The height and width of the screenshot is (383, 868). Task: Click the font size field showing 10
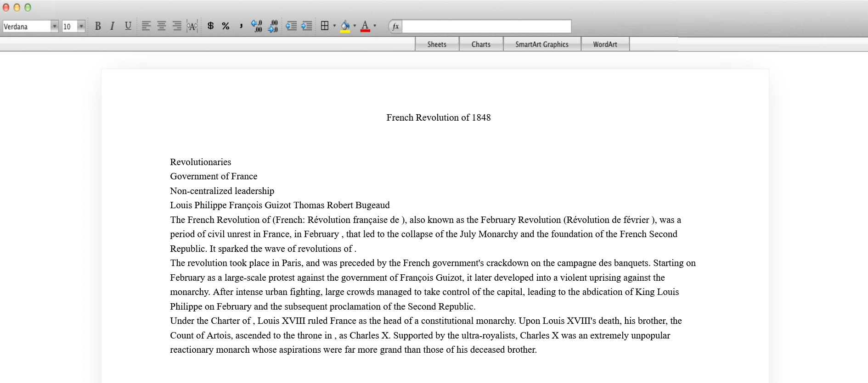(70, 26)
